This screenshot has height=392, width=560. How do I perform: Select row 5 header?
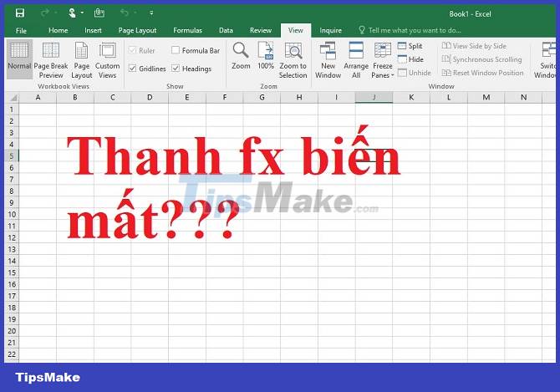[x=12, y=156]
